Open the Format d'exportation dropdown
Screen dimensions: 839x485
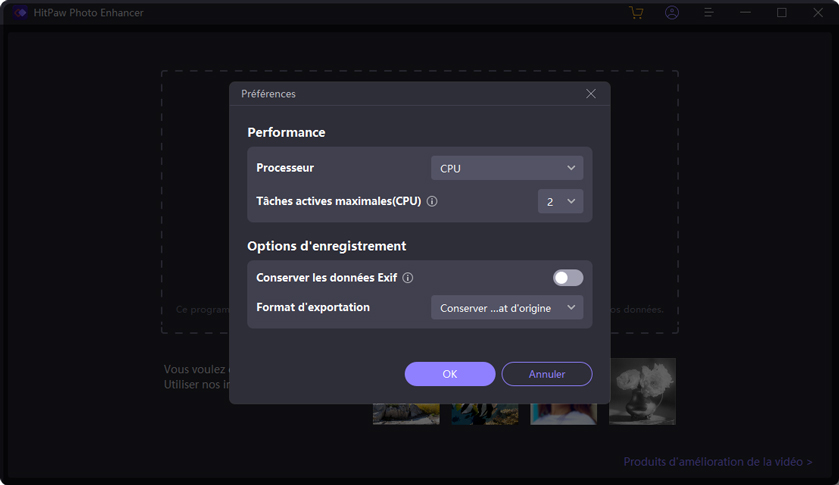[507, 308]
